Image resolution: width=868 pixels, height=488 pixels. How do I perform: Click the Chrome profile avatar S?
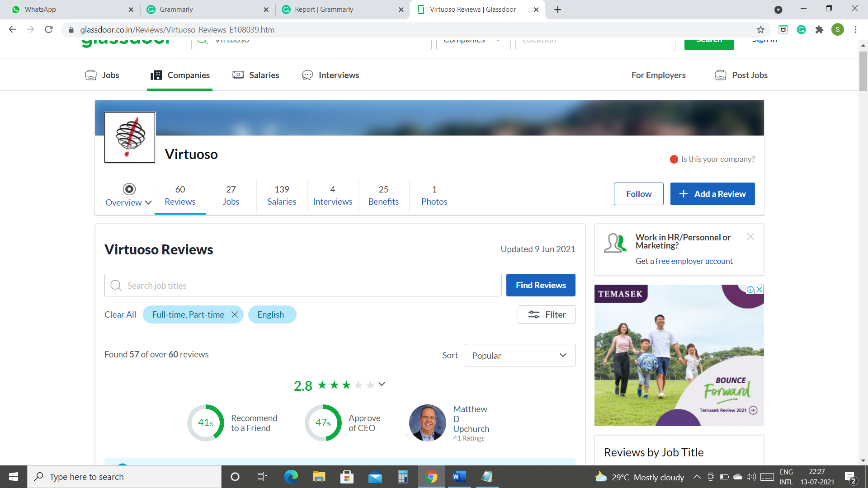coord(837,29)
